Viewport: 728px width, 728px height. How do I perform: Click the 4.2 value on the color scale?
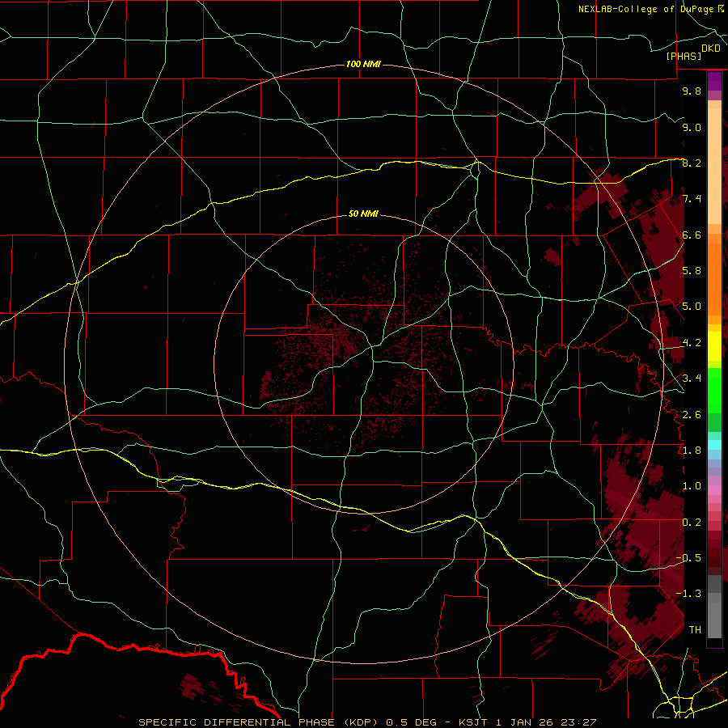[692, 342]
